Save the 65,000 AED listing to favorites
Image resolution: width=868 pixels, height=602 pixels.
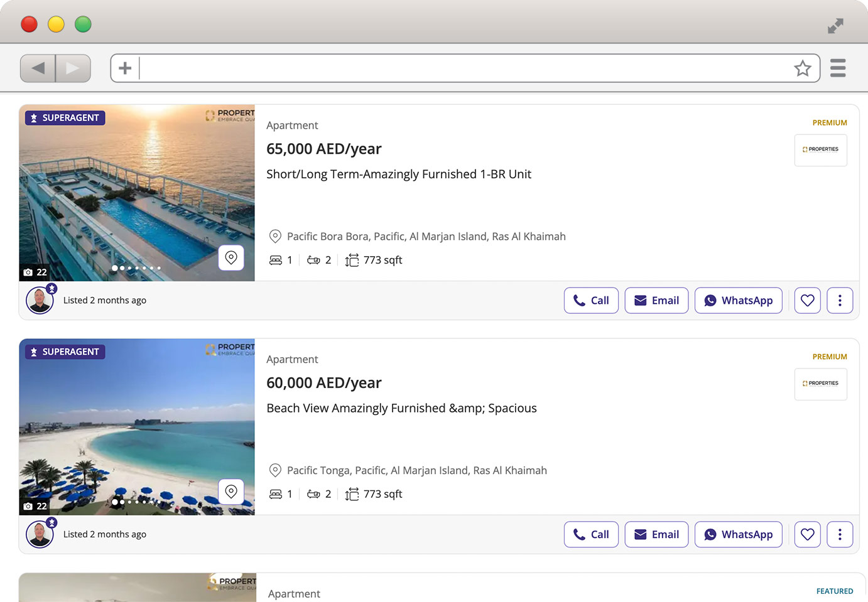pyautogui.click(x=807, y=301)
